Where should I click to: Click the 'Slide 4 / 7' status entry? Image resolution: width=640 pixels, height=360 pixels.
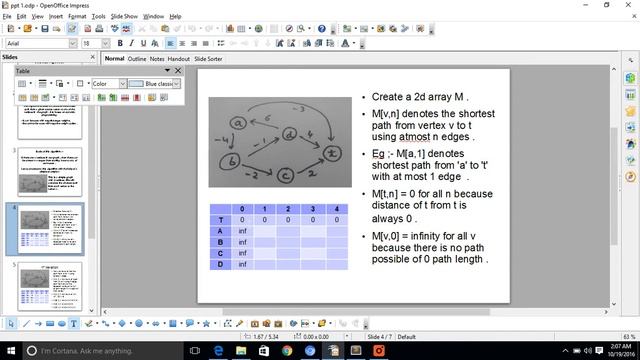point(380,337)
